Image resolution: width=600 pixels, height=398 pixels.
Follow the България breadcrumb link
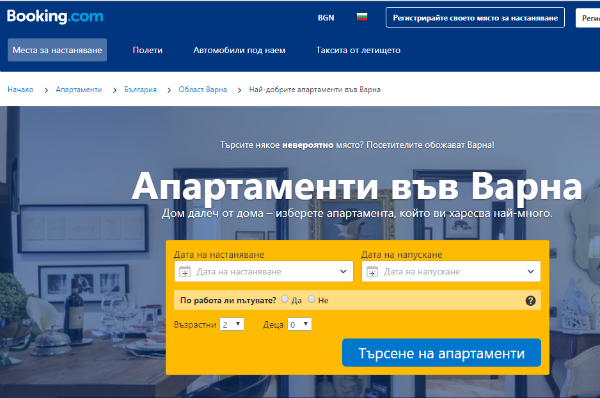pos(140,90)
